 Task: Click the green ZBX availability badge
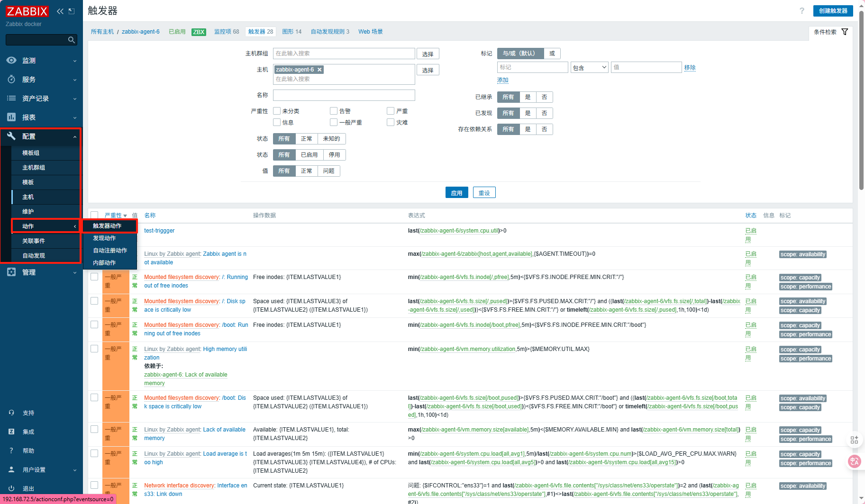(199, 32)
